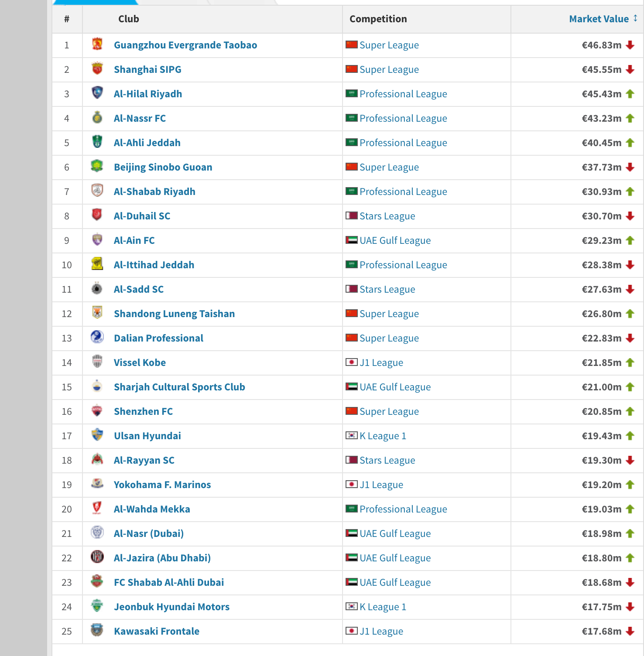This screenshot has height=656, width=644.
Task: Click the Al-Sadd SC club crest
Action: click(97, 288)
